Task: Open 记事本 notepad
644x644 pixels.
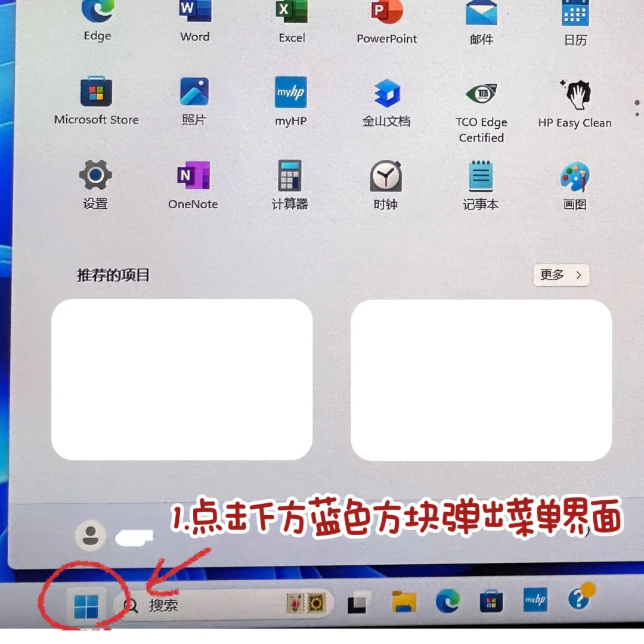Action: click(x=481, y=187)
